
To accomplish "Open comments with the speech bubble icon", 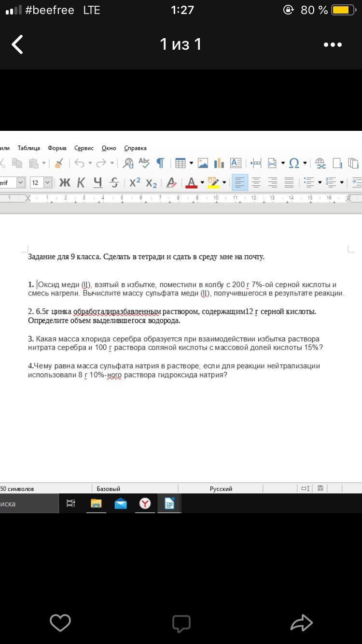I will click(x=181, y=623).
